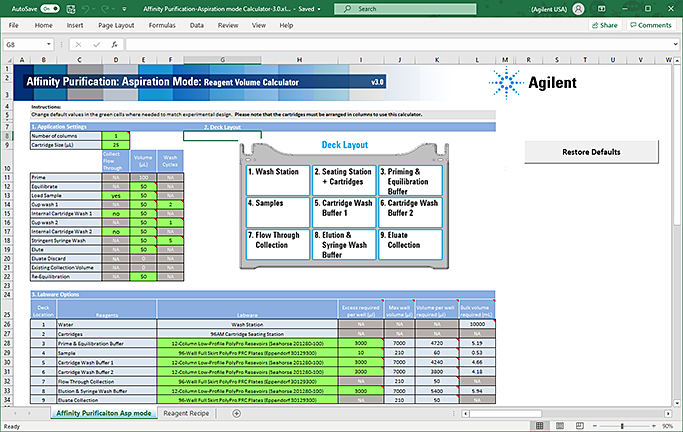Click deck position 9. Eluate Collection
Screen dimensions: 683x432
[410, 244]
